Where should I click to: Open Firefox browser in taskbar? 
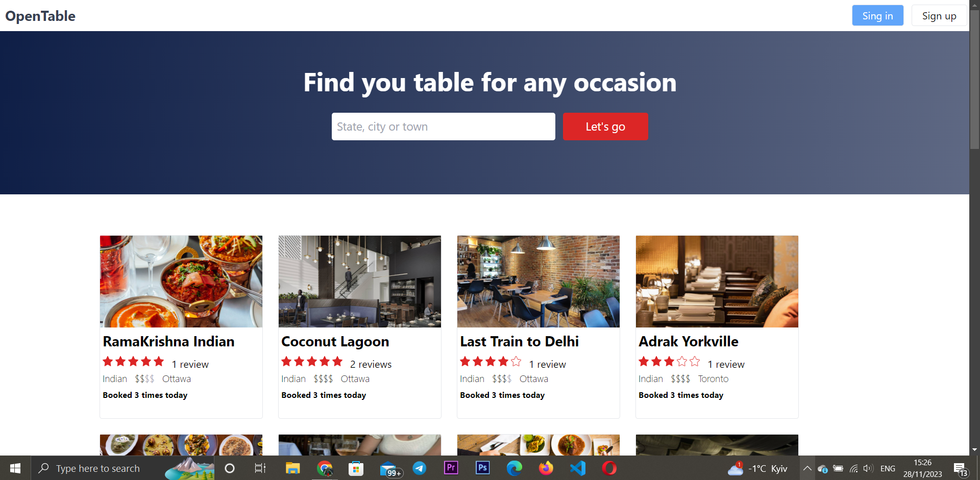pyautogui.click(x=546, y=468)
